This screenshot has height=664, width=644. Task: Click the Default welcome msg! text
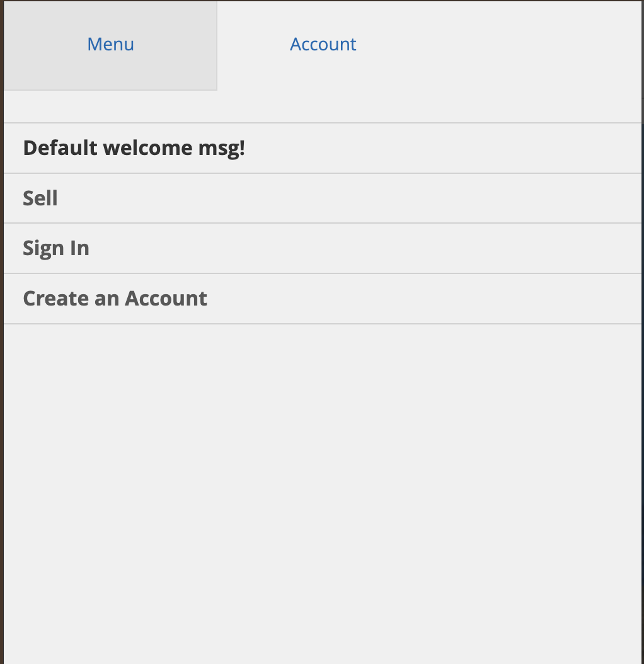(x=134, y=148)
